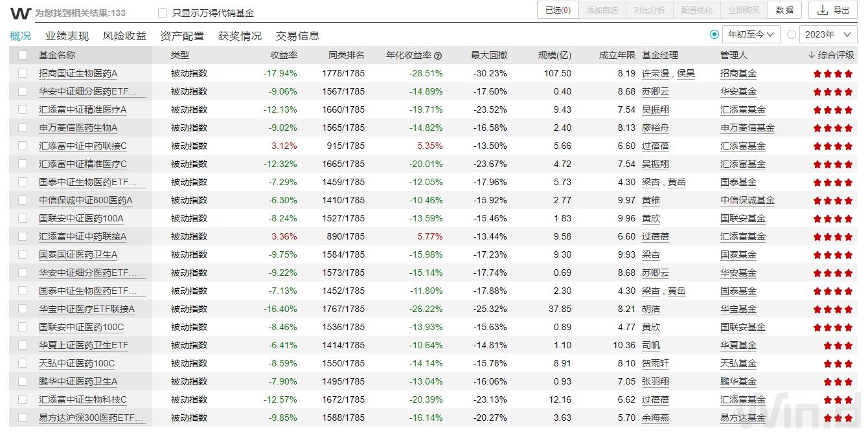This screenshot has height=435, width=868.
Task: Switch to the 交易信息 tab
Action: 297,36
